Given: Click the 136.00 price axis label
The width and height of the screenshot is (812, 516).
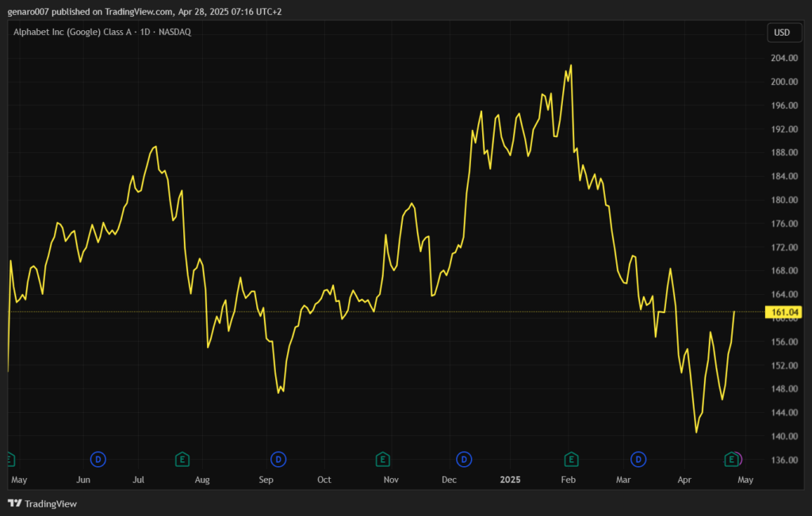Looking at the screenshot, I should (x=783, y=461).
